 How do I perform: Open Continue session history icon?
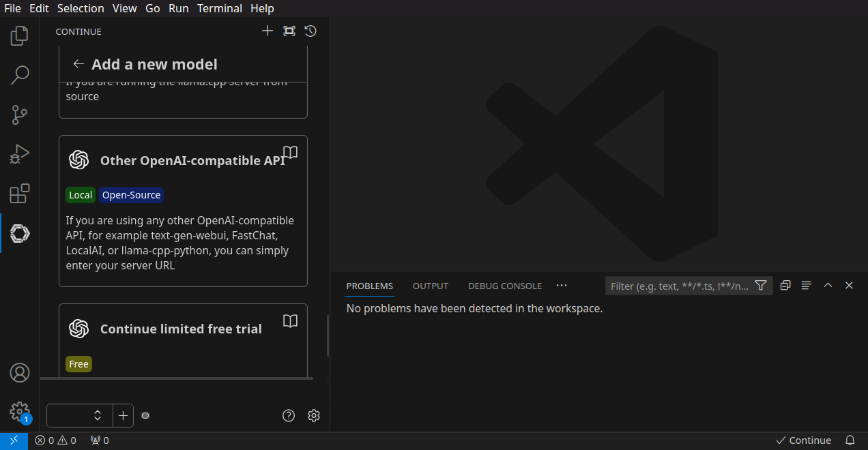310,31
